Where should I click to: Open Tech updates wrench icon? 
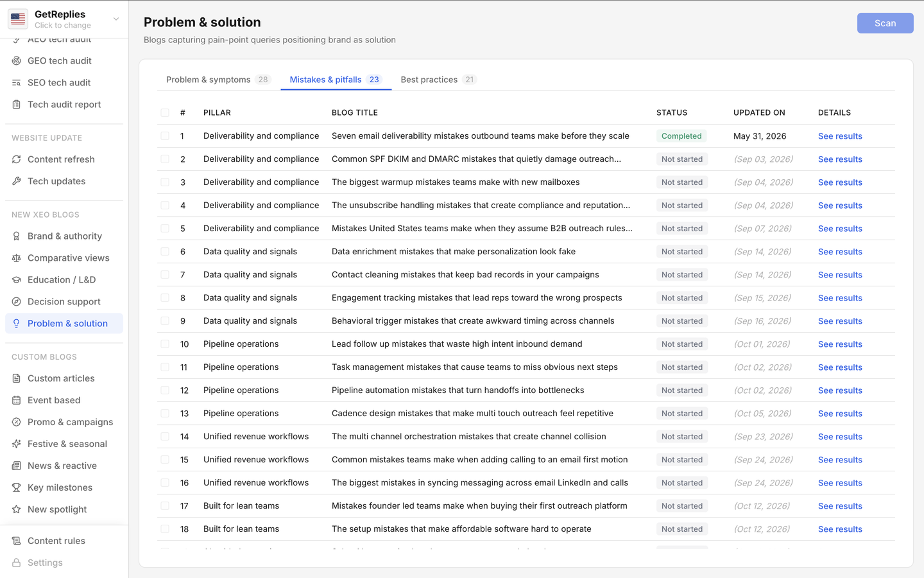pyautogui.click(x=17, y=181)
